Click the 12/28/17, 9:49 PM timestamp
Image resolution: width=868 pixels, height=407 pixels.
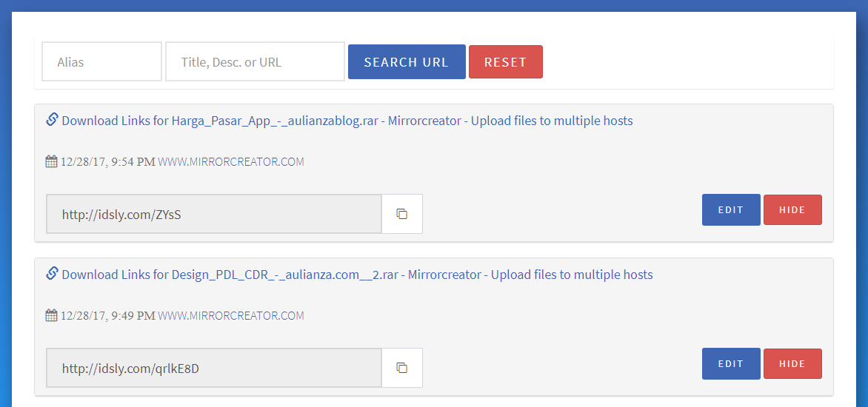pyautogui.click(x=108, y=316)
